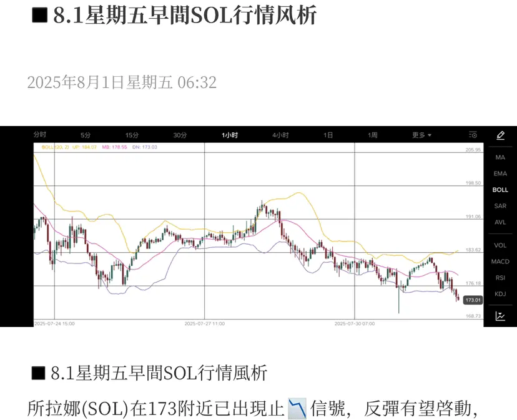Click the 205.95 price axis label
The image size is (517, 420).
pyautogui.click(x=473, y=150)
